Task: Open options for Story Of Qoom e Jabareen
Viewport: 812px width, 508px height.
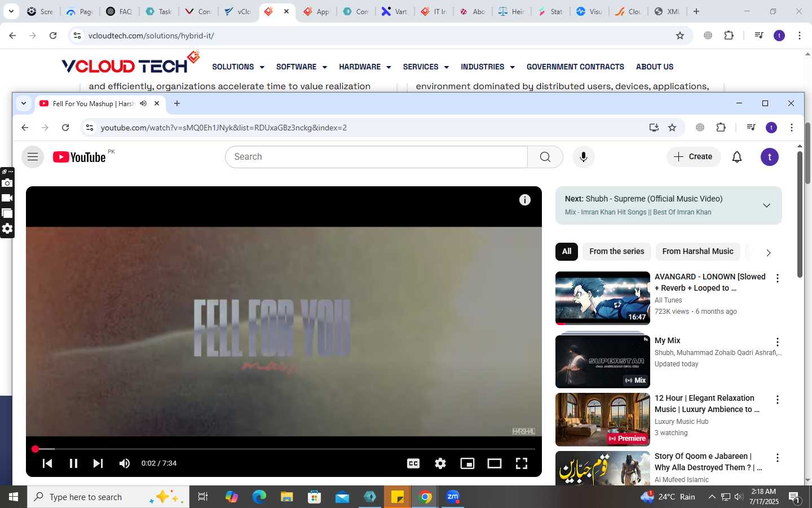Action: coord(778,458)
